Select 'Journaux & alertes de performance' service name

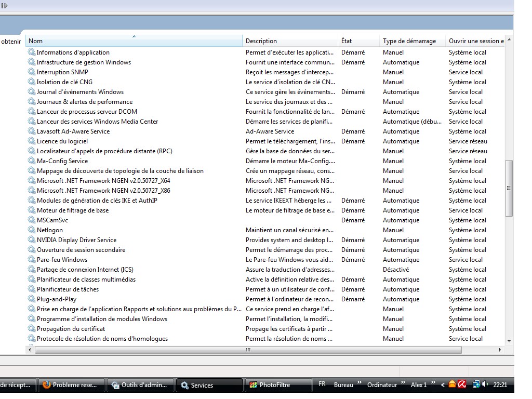[x=85, y=102]
